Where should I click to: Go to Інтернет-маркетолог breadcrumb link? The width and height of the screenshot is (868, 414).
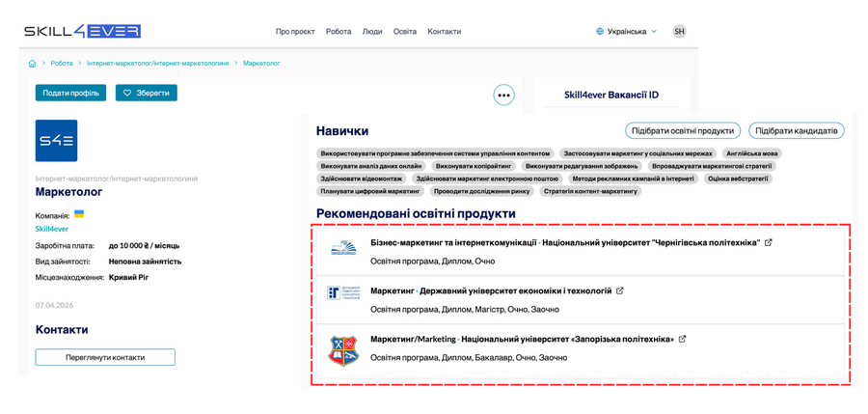158,63
